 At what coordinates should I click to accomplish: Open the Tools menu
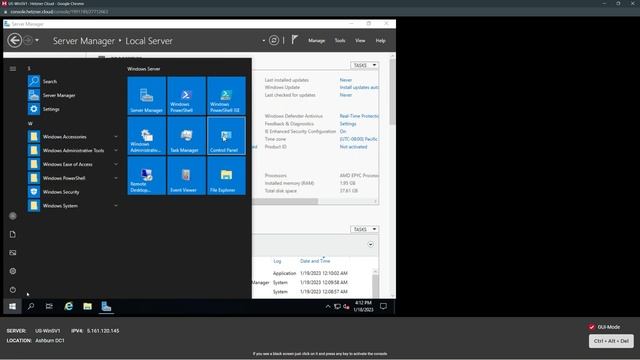pos(340,40)
